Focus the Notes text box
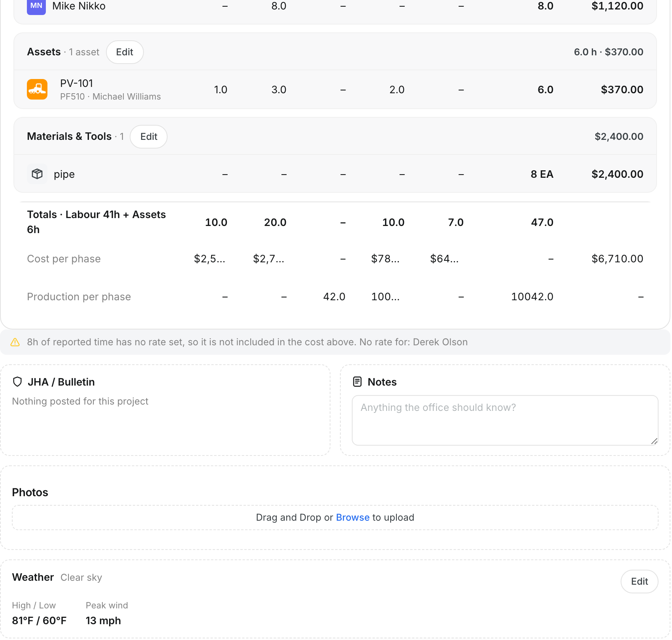Image resolution: width=672 pixels, height=640 pixels. (505, 420)
